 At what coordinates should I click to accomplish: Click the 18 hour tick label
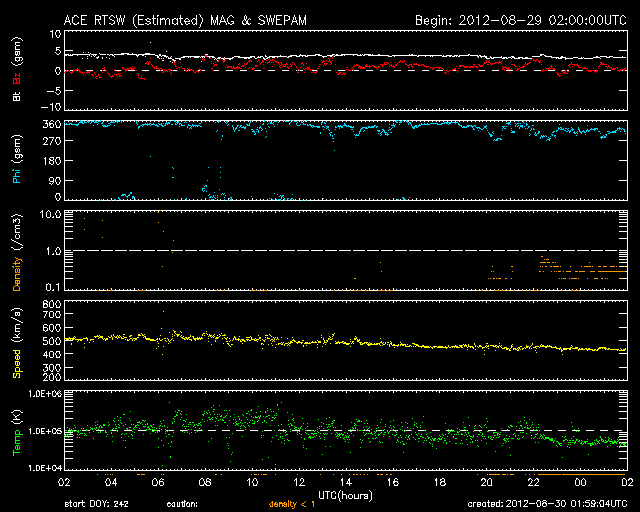pyautogui.click(x=440, y=482)
